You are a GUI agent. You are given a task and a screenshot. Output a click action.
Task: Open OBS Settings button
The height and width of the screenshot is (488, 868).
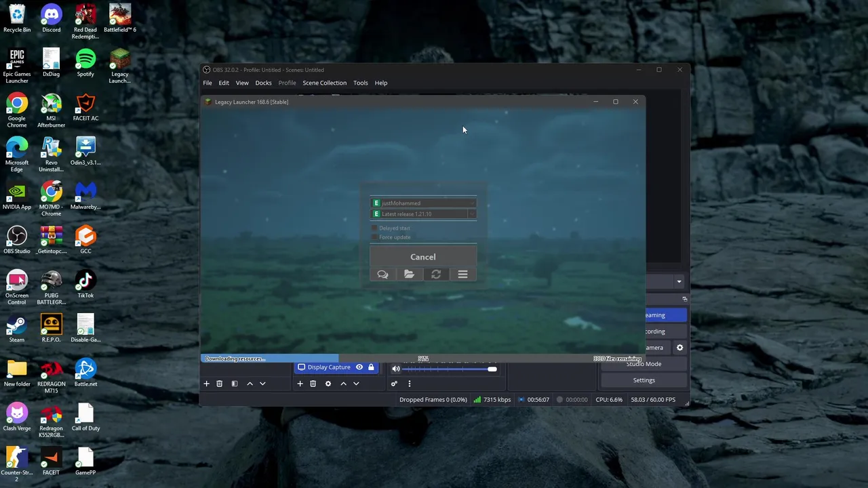[644, 380]
